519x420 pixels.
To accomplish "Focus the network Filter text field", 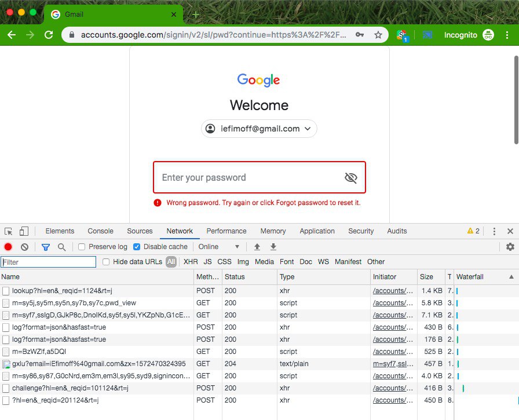I will pos(48,262).
